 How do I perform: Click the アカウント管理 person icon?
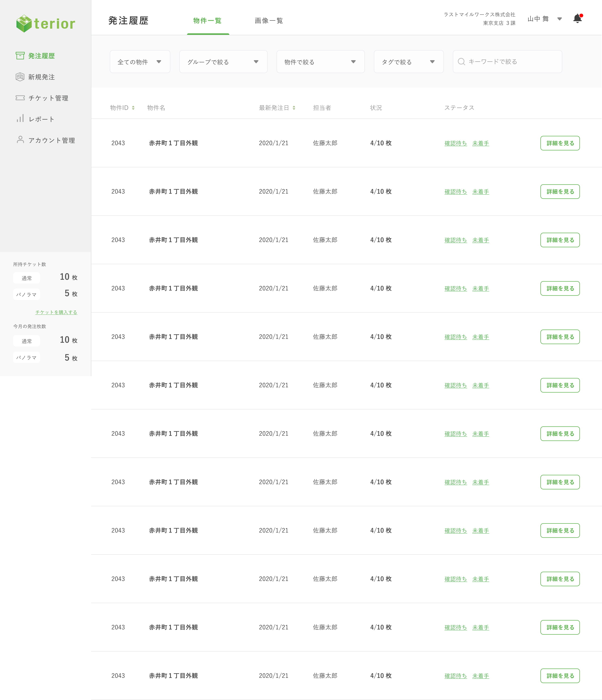coord(20,140)
